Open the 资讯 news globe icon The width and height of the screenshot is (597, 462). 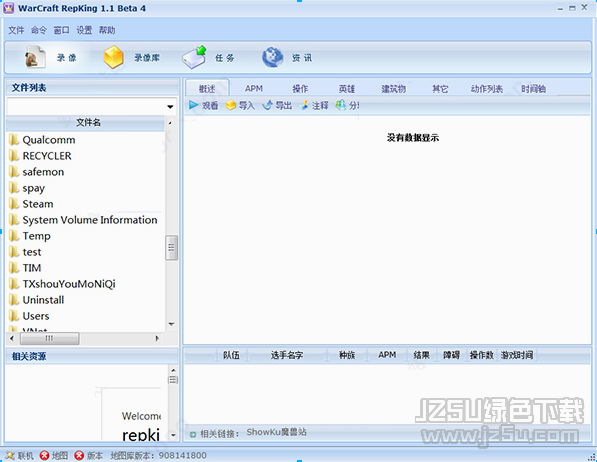pyautogui.click(x=273, y=57)
